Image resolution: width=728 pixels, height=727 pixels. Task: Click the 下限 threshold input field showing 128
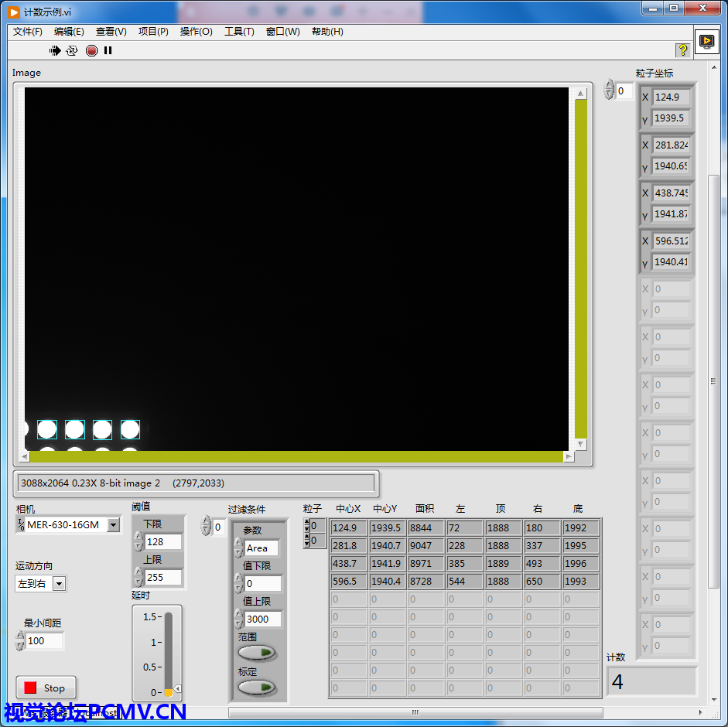pyautogui.click(x=162, y=542)
